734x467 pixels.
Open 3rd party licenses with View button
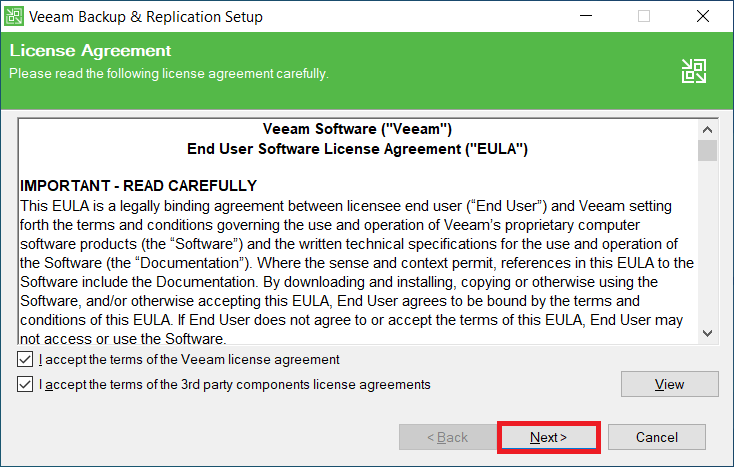point(669,384)
